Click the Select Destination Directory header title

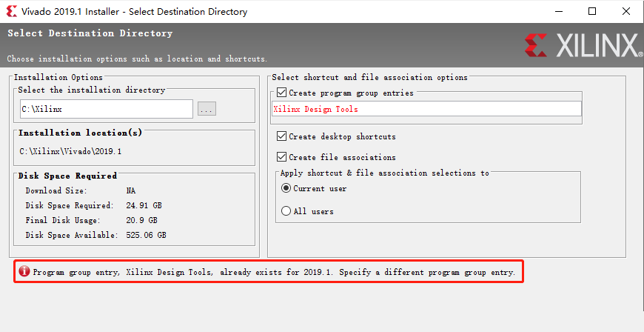(x=90, y=33)
